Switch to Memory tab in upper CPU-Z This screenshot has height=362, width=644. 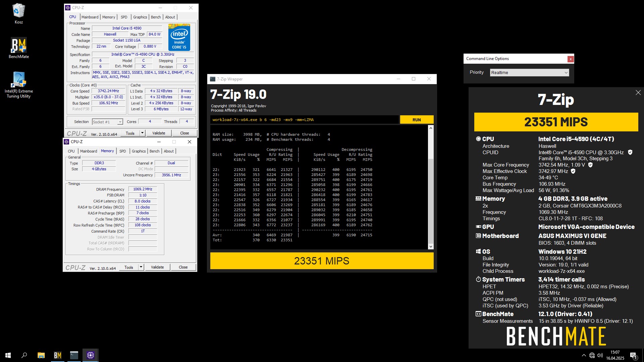point(109,17)
